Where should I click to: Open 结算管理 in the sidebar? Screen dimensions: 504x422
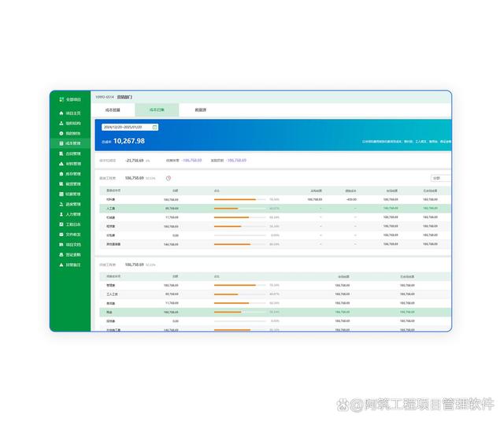tap(70, 194)
